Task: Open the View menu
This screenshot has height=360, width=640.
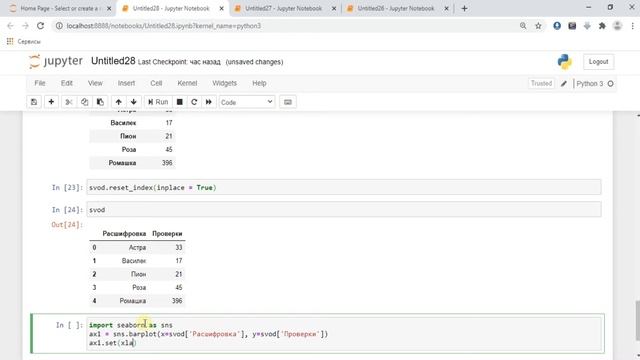Action: pos(95,83)
